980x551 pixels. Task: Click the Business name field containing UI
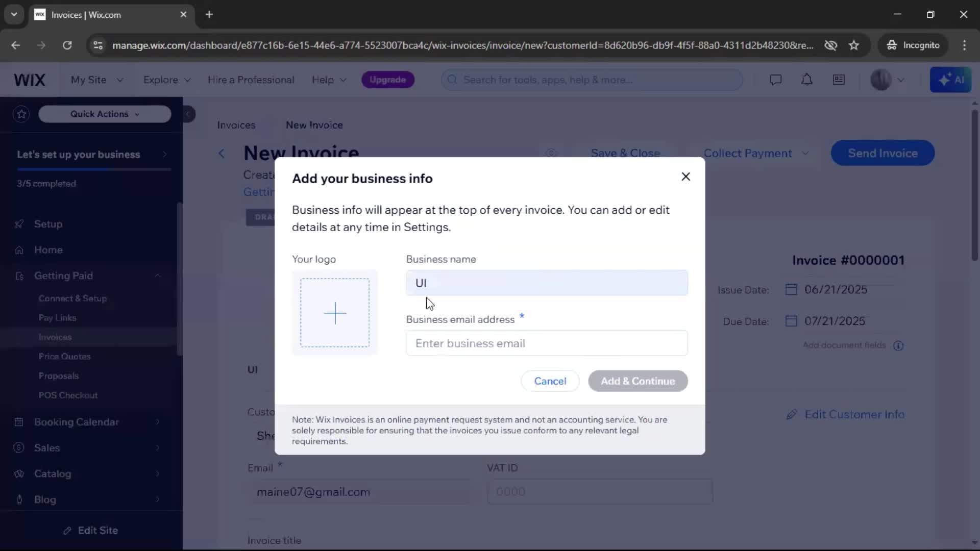tap(547, 283)
